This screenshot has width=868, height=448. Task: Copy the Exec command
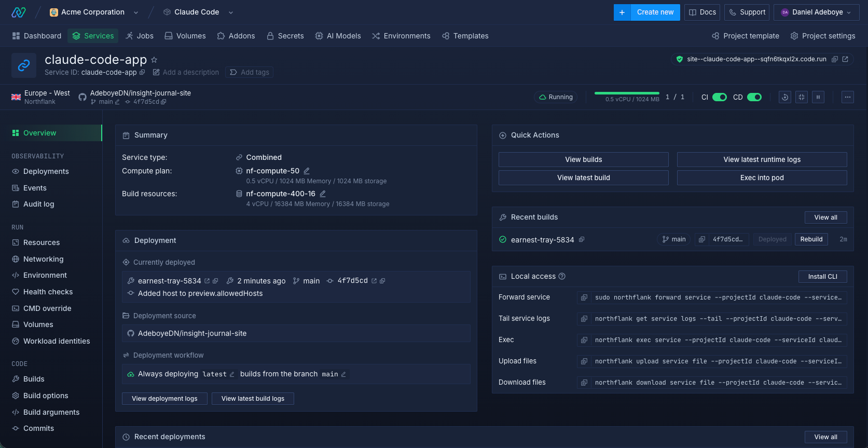584,340
